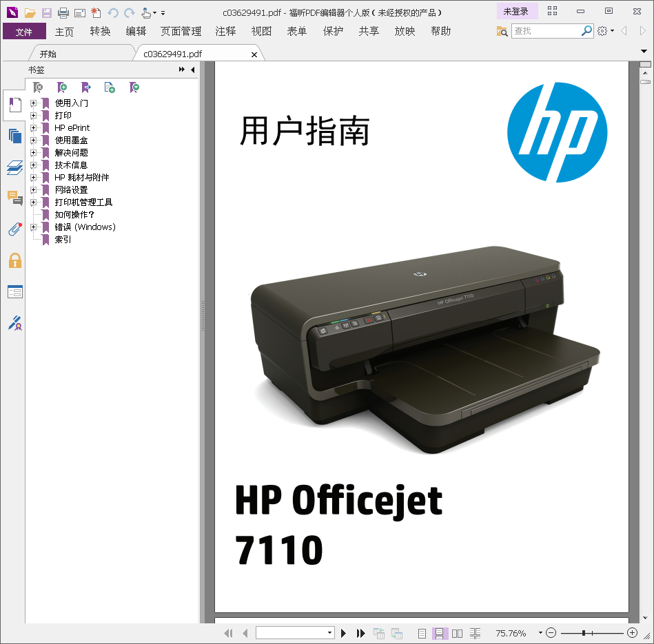The width and height of the screenshot is (654, 644).
Task: Go to previous view in status bar
Action: click(x=379, y=634)
